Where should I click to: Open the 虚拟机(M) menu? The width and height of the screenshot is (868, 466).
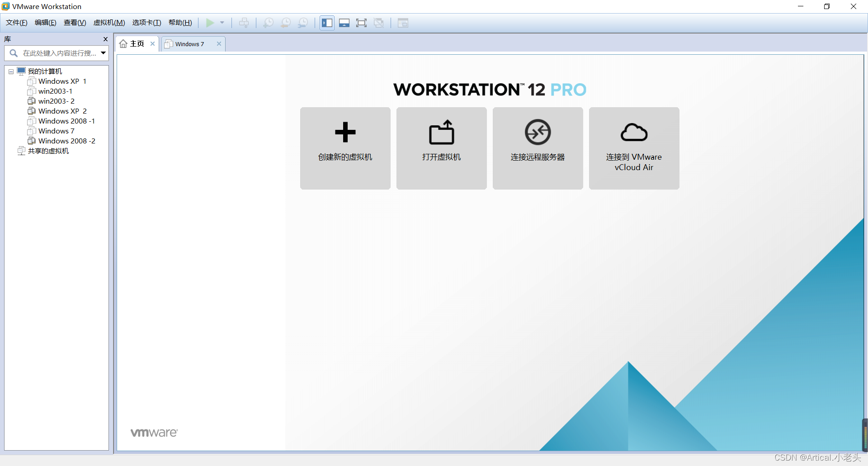pos(109,23)
